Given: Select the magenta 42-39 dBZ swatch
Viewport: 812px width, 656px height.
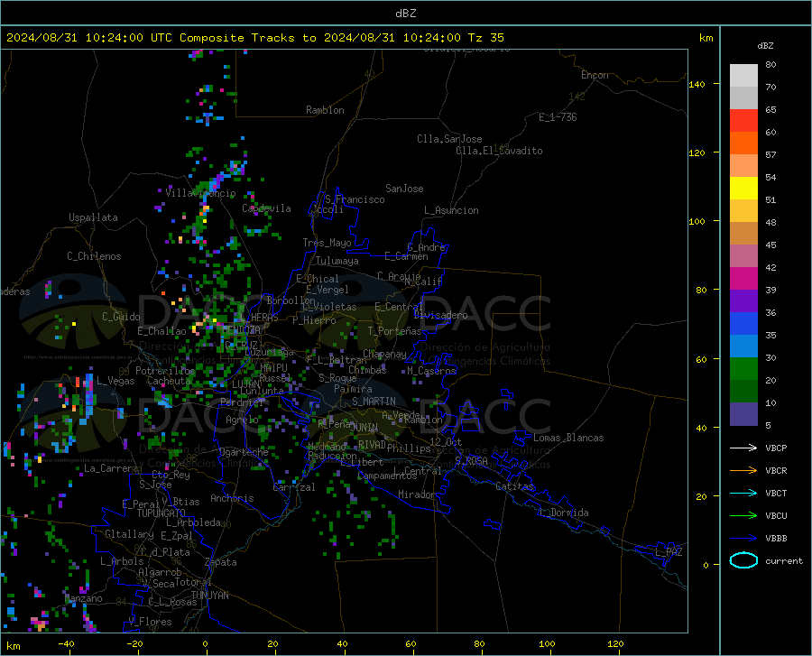Looking at the screenshot, I should 743,279.
